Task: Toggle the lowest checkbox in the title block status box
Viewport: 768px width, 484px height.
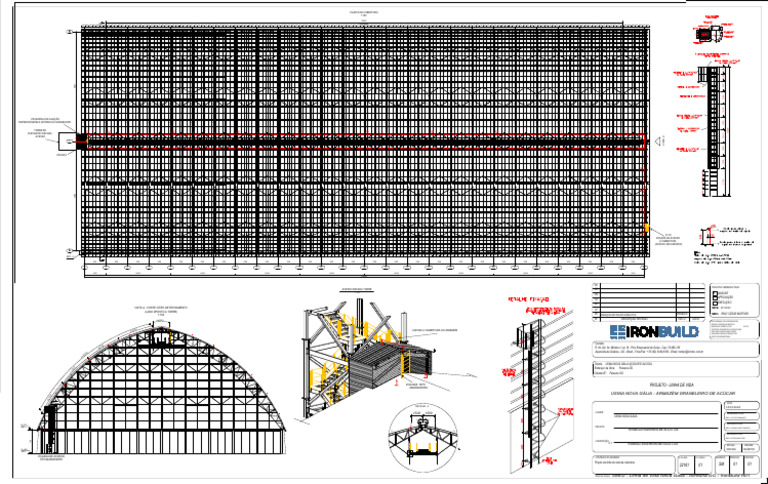Action: pos(715,303)
